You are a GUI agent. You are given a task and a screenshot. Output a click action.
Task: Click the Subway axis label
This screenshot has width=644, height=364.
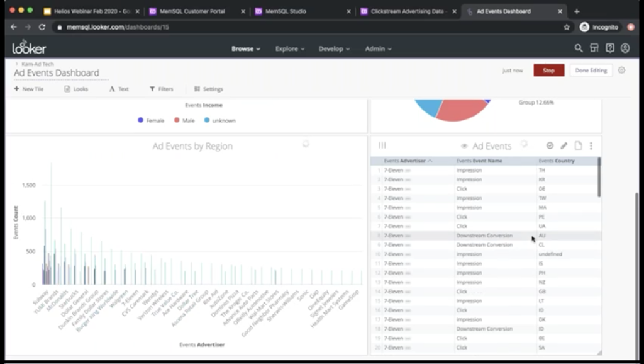click(40, 297)
